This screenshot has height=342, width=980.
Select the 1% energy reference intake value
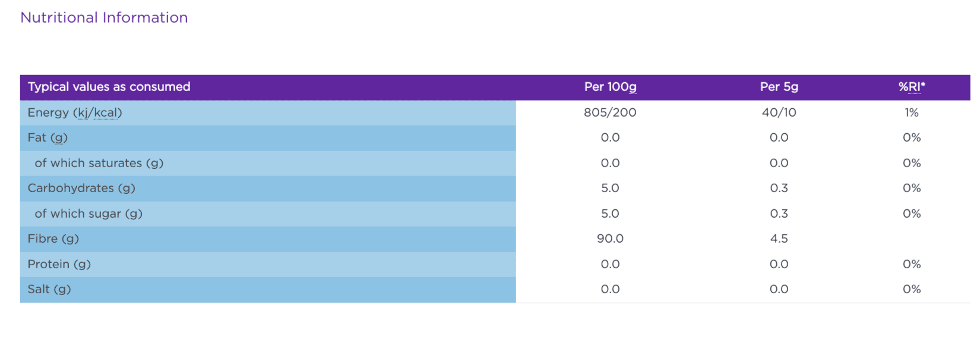point(911,112)
